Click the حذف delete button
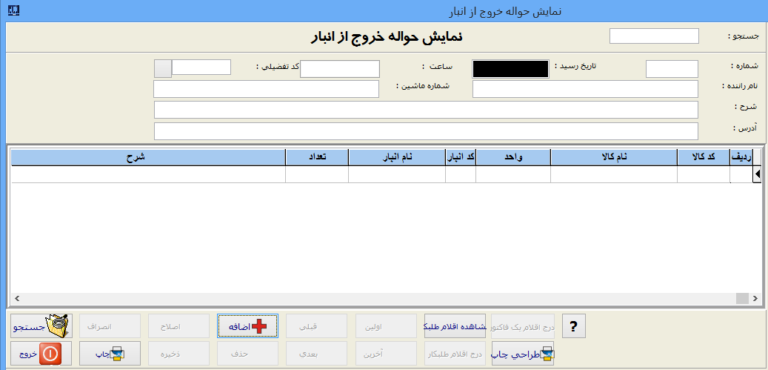768x370 pixels. click(x=248, y=353)
